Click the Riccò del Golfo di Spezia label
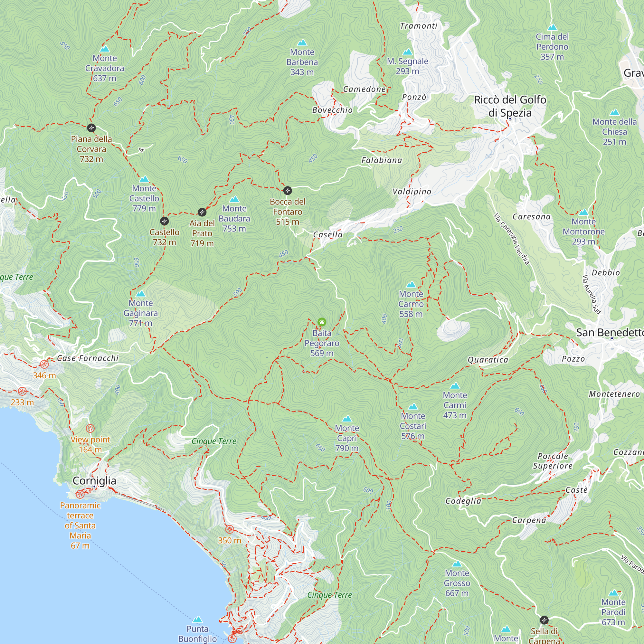644x644 pixels. tap(510, 106)
